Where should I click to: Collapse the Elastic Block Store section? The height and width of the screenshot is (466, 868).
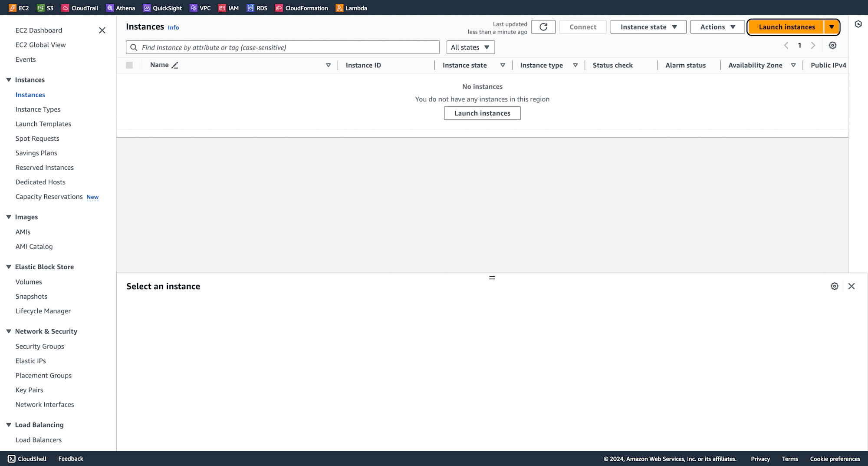click(x=9, y=267)
